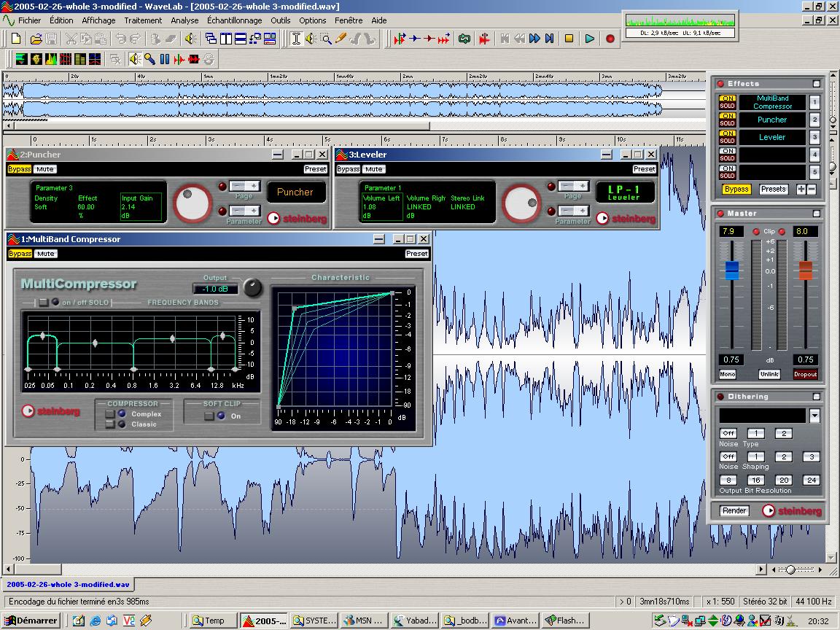Viewport: 840px width, 630px height.
Task: Open Preset menu in MultiBand Compressor
Action: (417, 254)
